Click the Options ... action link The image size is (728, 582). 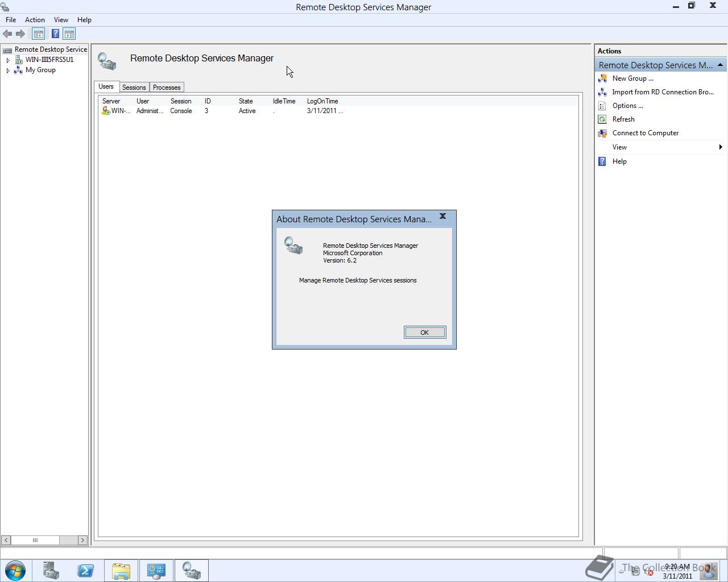tap(628, 106)
